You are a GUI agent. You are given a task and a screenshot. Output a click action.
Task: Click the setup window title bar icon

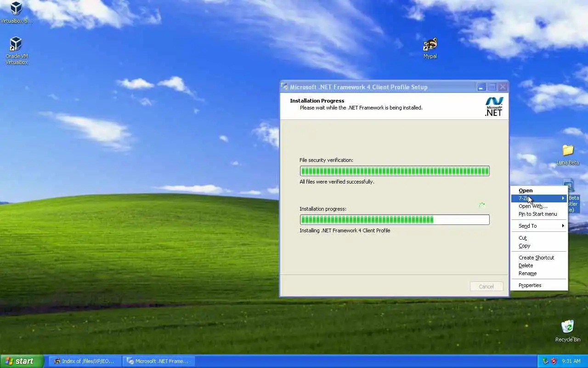pos(285,86)
